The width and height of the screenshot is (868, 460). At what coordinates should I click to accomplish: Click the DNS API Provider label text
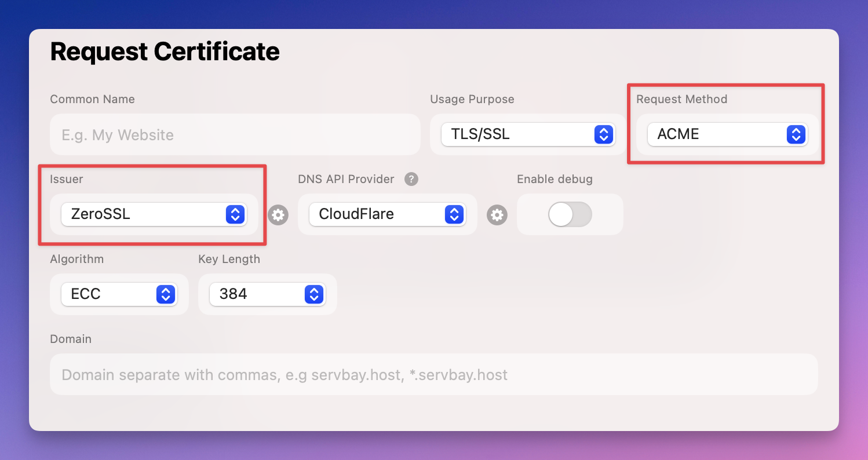coord(347,179)
